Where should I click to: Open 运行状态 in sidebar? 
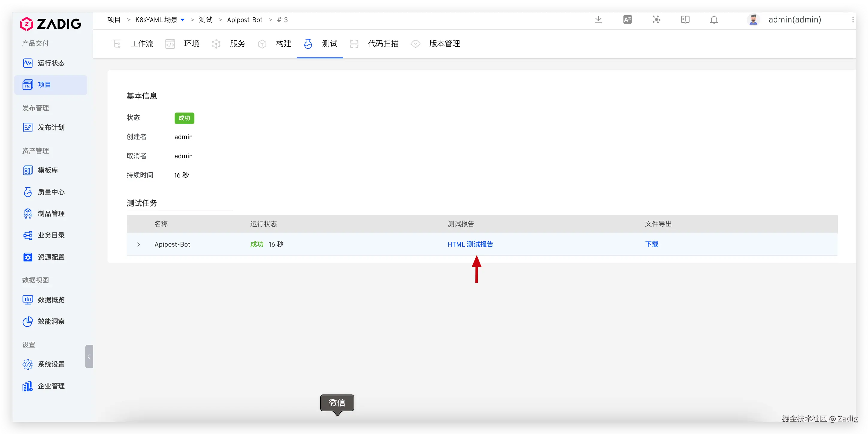(51, 63)
